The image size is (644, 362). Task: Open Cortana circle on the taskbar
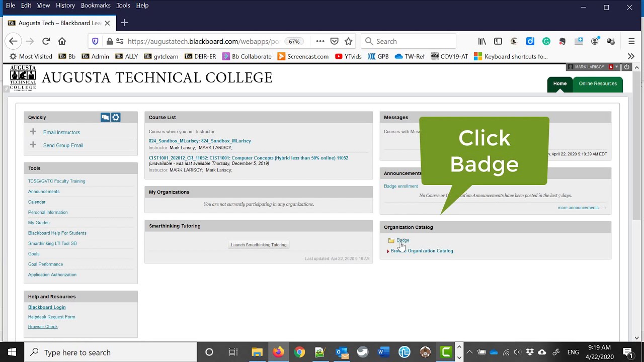point(209,352)
